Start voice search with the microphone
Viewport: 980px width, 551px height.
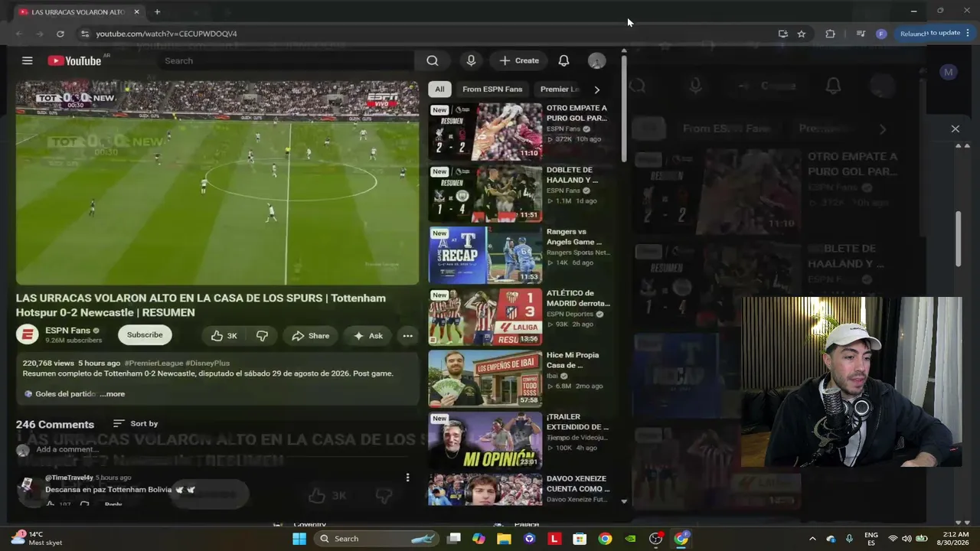click(471, 60)
